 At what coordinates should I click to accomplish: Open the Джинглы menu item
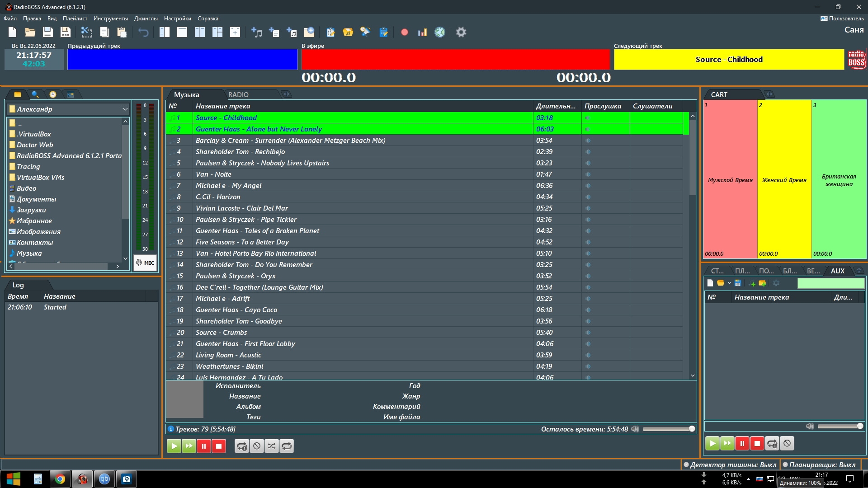point(145,19)
